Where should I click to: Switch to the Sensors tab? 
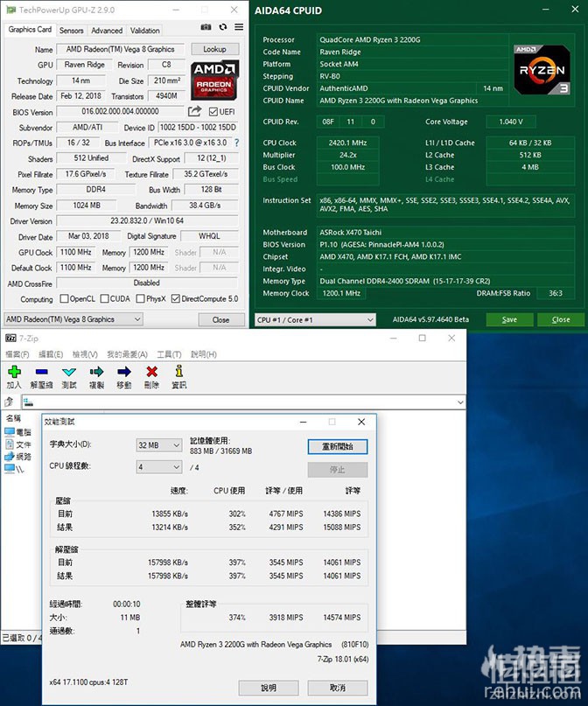pyautogui.click(x=71, y=31)
